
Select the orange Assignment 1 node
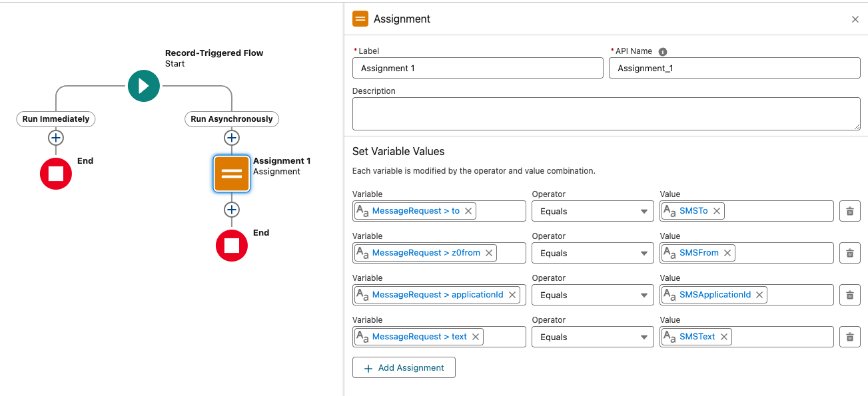(232, 174)
